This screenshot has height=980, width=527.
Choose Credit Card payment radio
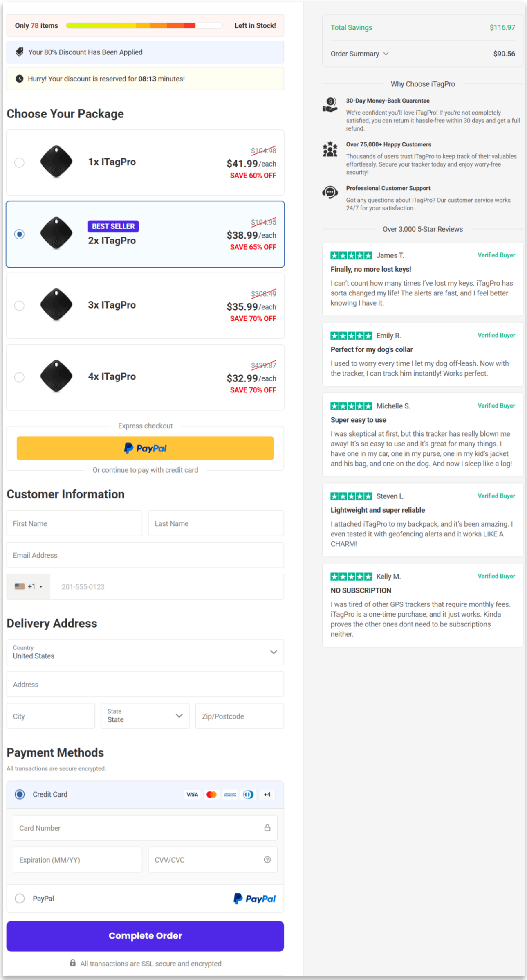pyautogui.click(x=20, y=794)
